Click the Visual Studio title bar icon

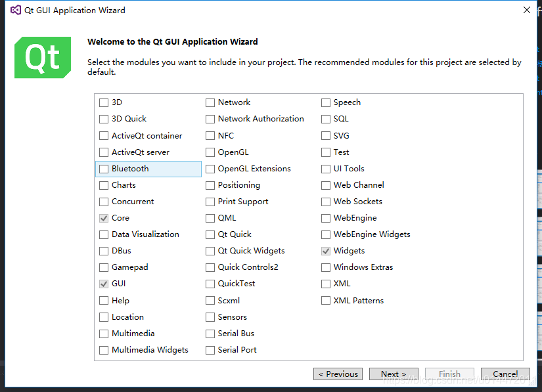tap(16, 10)
